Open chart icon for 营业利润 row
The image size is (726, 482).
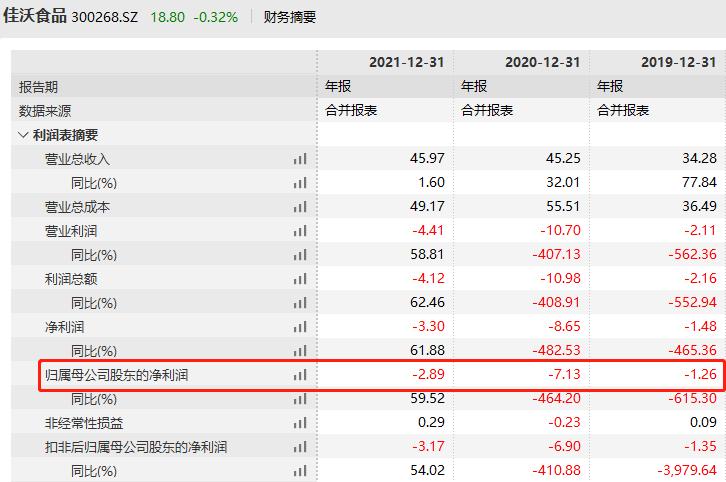(x=300, y=231)
